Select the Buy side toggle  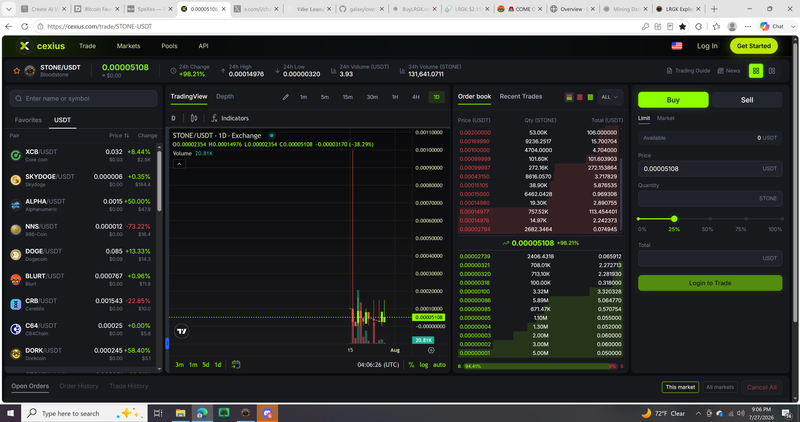(673, 100)
